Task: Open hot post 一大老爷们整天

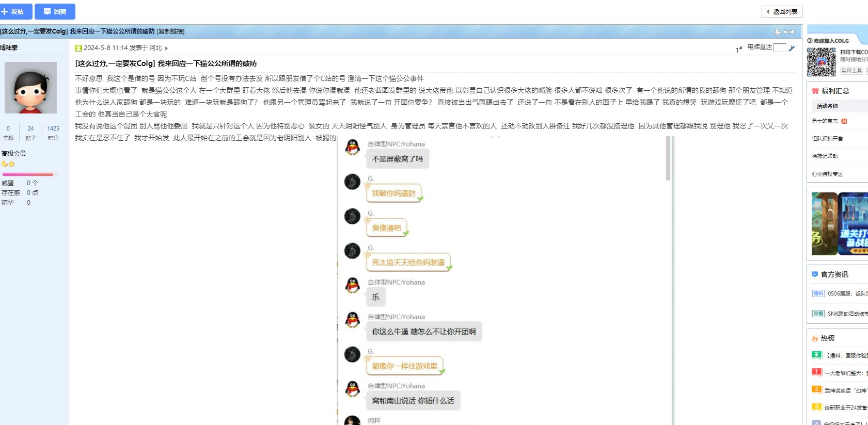Action: coord(846,373)
